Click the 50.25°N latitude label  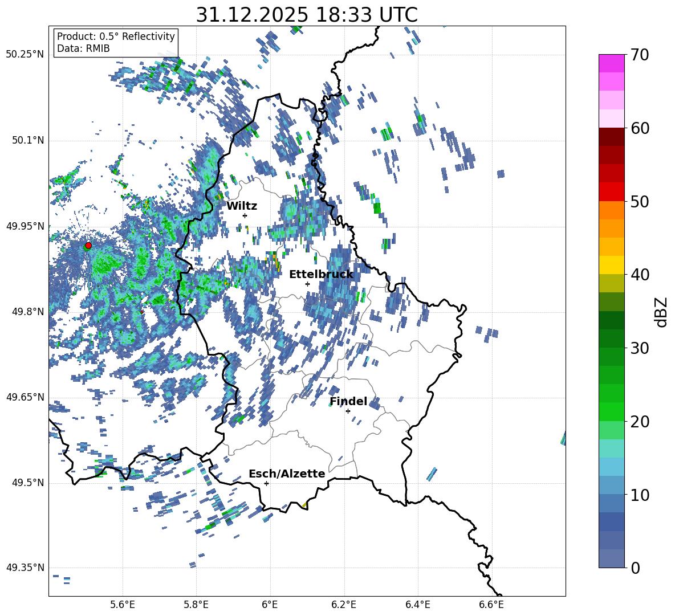(25, 55)
